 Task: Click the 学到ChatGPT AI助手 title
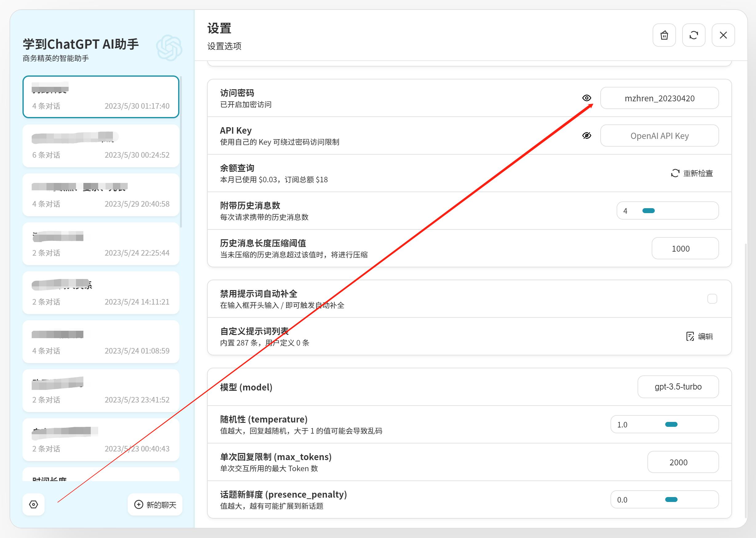81,44
